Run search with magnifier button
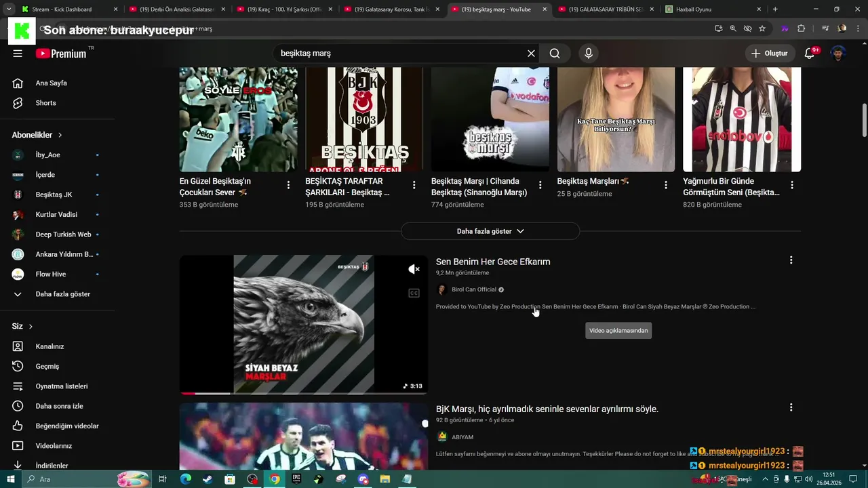The height and width of the screenshot is (488, 868). 555,54
